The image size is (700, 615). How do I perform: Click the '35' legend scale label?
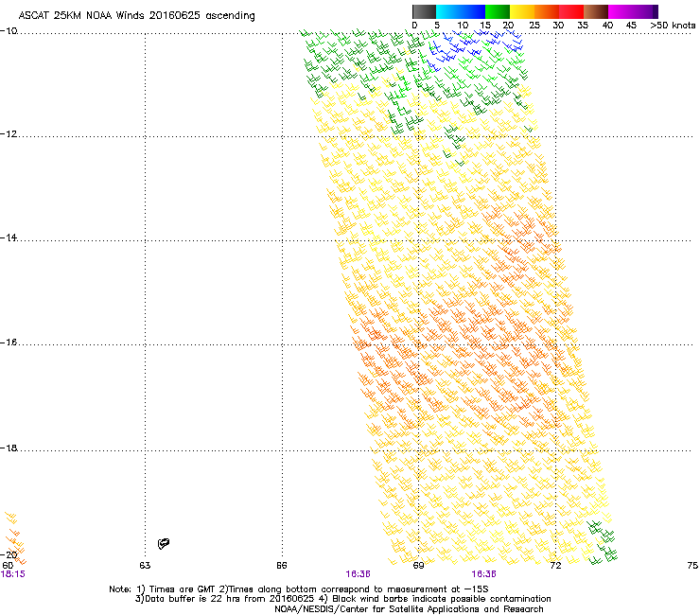[x=583, y=26]
